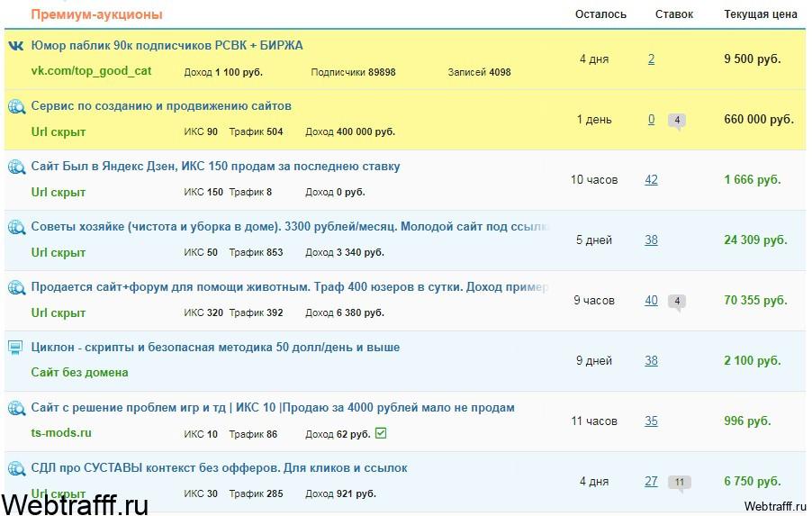Screen dimensions: 812x516
Task: View the 40 bids link
Action: pos(651,301)
